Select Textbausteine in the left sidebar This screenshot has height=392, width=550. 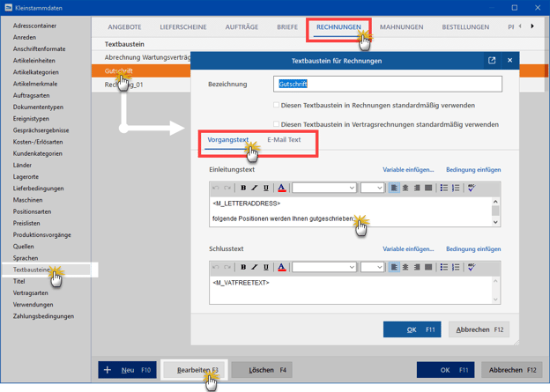tap(32, 270)
